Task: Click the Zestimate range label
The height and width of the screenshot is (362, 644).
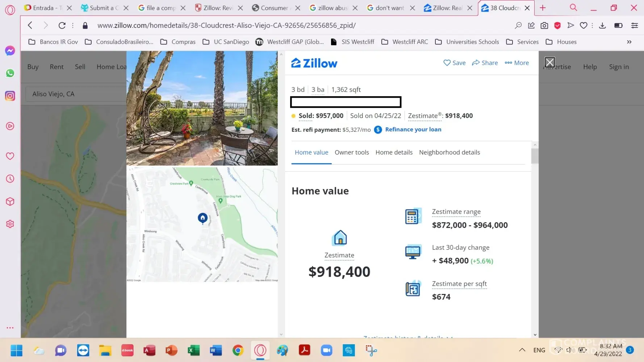Action: [x=456, y=211]
